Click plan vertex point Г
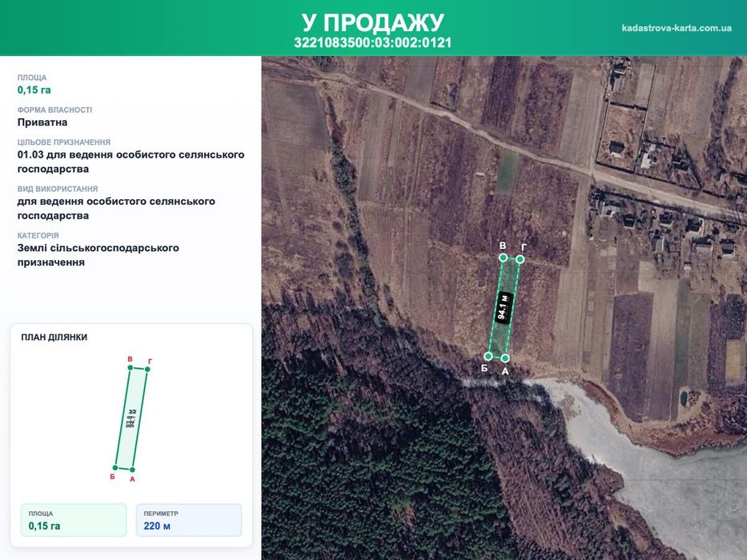The width and height of the screenshot is (747, 560). tap(147, 369)
